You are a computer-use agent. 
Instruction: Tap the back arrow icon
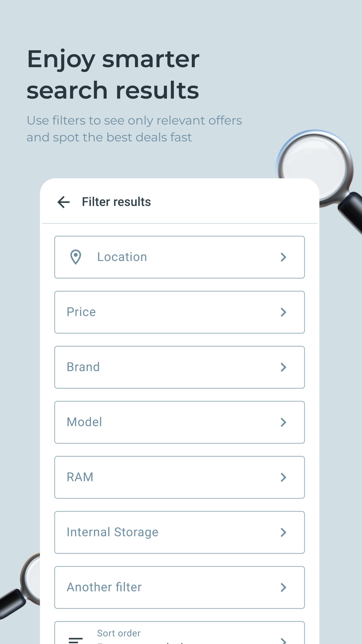click(x=63, y=202)
